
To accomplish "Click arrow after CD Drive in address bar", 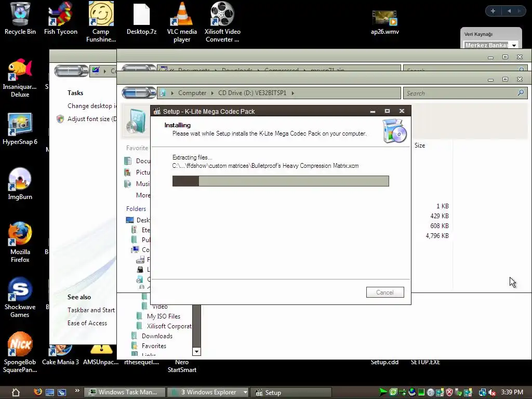I will point(293,93).
